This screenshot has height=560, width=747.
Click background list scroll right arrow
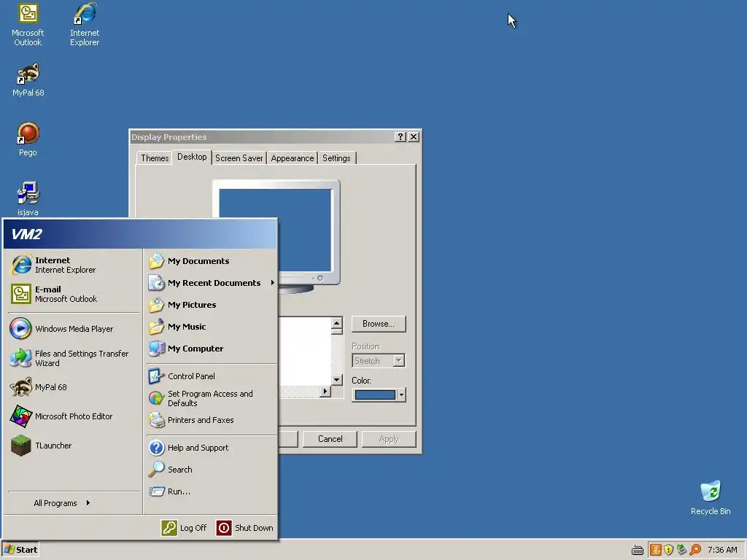[x=325, y=392]
